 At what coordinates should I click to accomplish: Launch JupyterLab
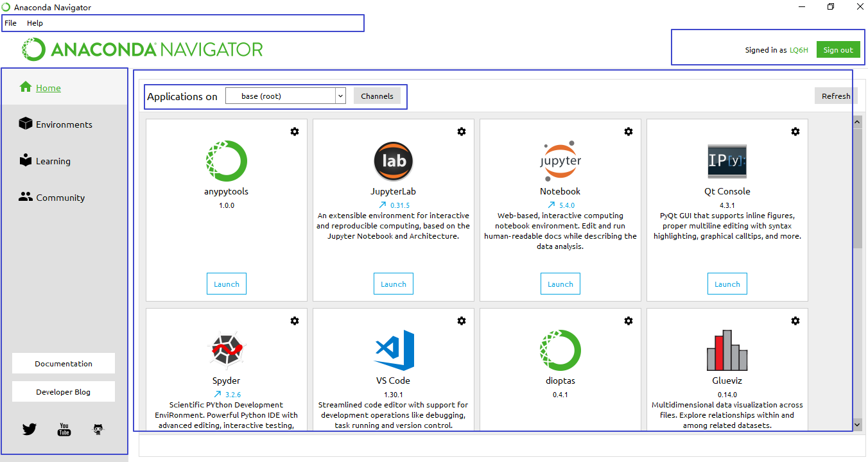click(394, 284)
